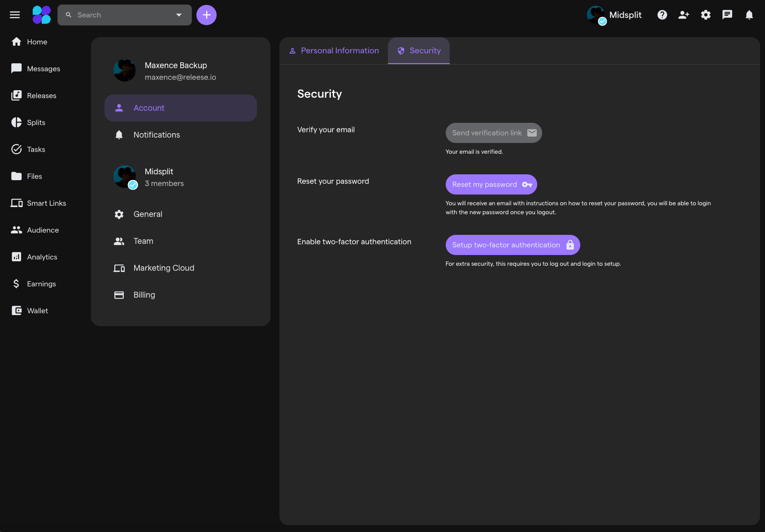
Task: Open the chat messages icon in header
Action: tap(727, 15)
